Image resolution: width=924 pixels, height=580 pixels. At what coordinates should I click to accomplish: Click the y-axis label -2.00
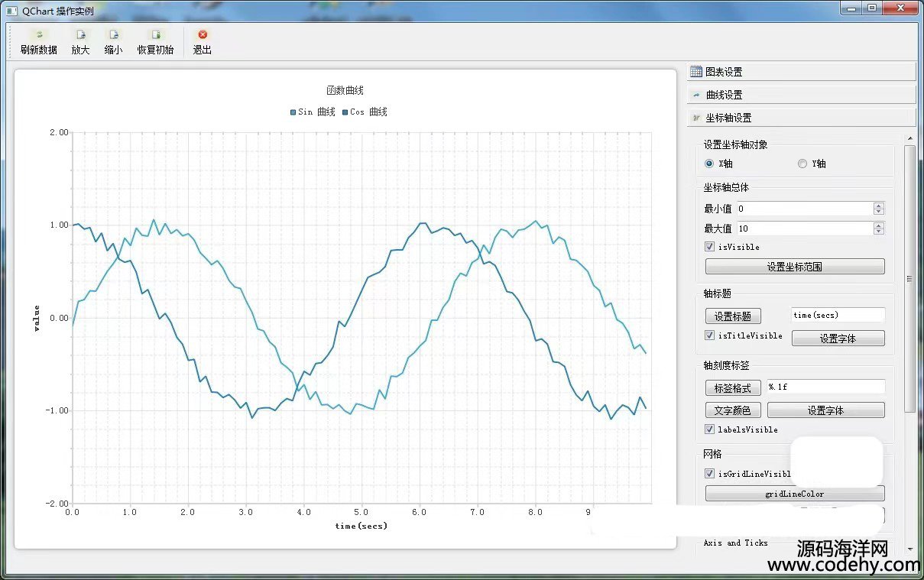pos(57,504)
